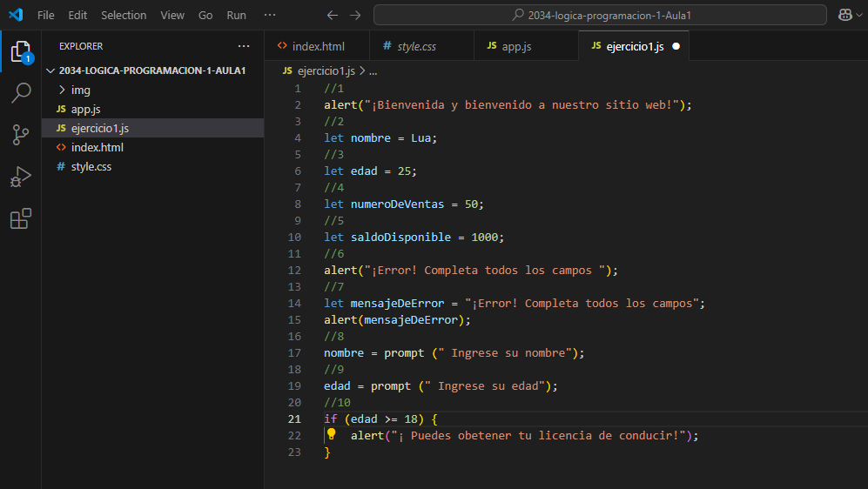Open style.css in the Explorer tree
This screenshot has width=868, height=489.
pyautogui.click(x=152, y=166)
